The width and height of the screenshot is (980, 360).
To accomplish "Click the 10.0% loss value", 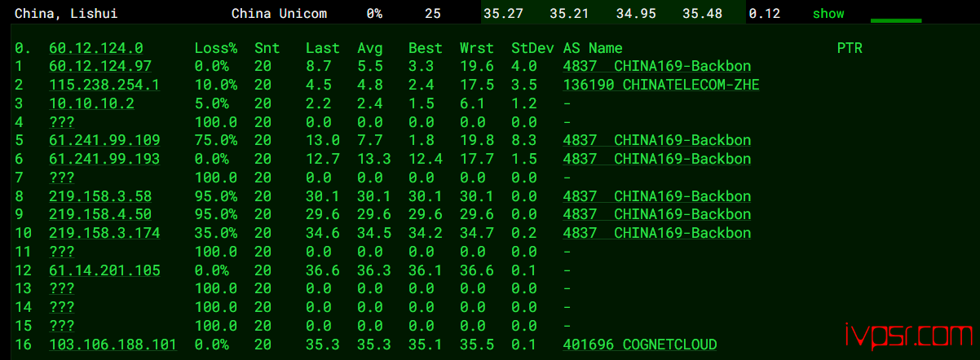I will pos(216,85).
